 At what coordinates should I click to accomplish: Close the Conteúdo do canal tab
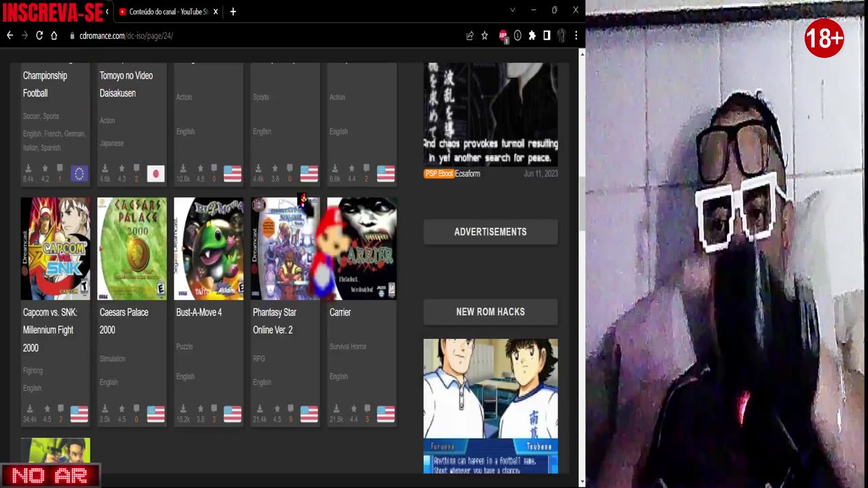pos(216,12)
